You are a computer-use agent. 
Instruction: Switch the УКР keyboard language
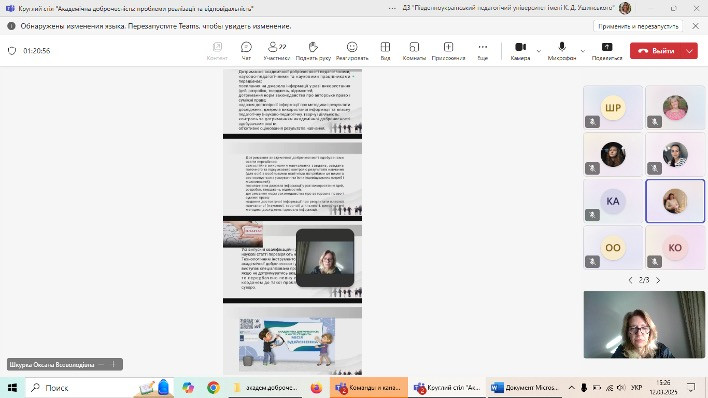click(x=636, y=388)
